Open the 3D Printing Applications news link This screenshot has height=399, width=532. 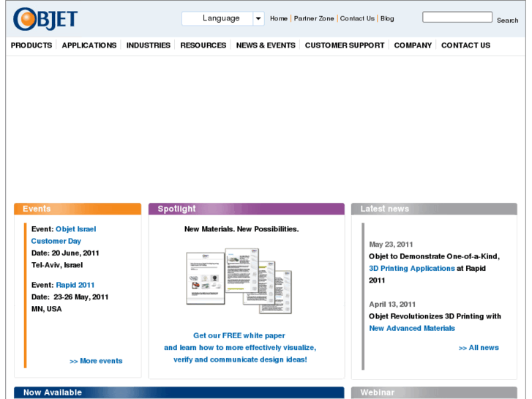click(411, 268)
